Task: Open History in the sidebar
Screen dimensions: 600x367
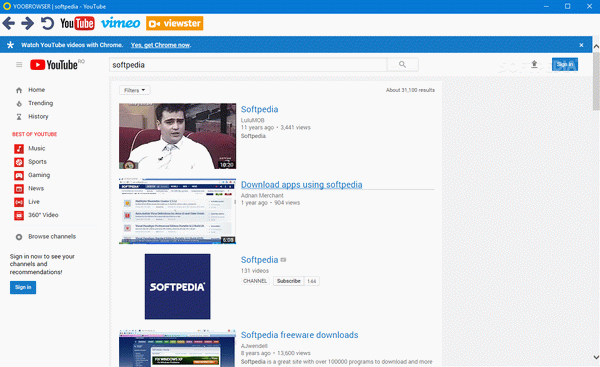Action: (x=38, y=116)
